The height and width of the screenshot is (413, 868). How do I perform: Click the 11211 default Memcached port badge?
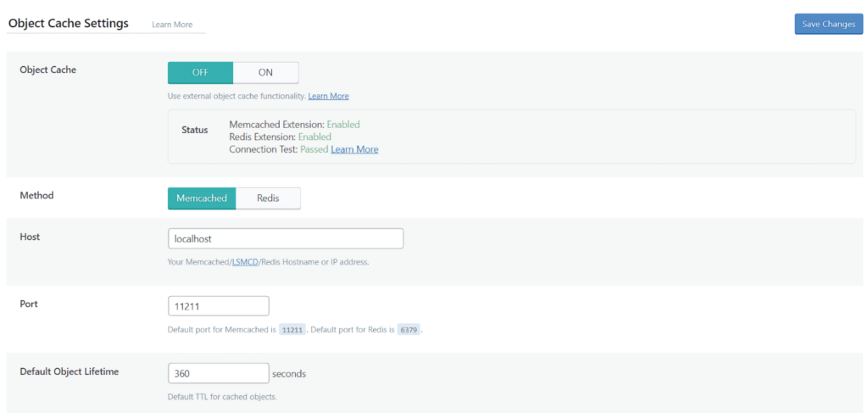(292, 329)
